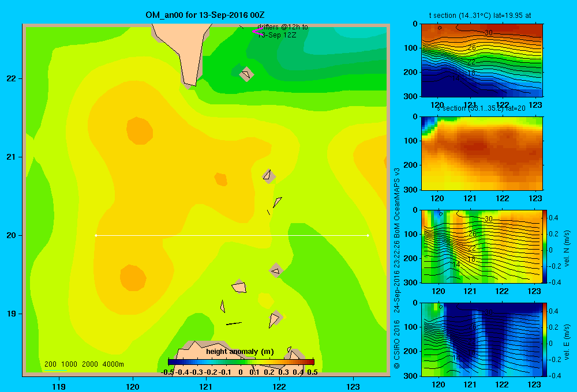Click the height anomaly color bar
The image size is (577, 392).
(x=241, y=362)
